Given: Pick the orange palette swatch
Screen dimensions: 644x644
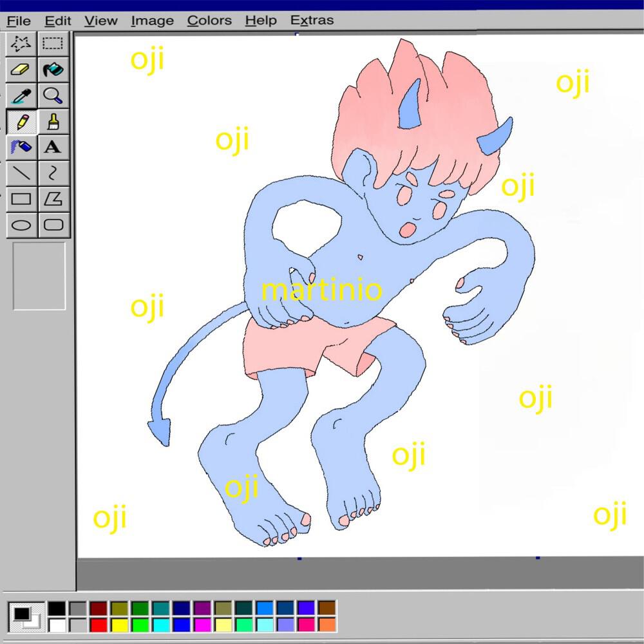Looking at the screenshot, I should click(x=327, y=625).
